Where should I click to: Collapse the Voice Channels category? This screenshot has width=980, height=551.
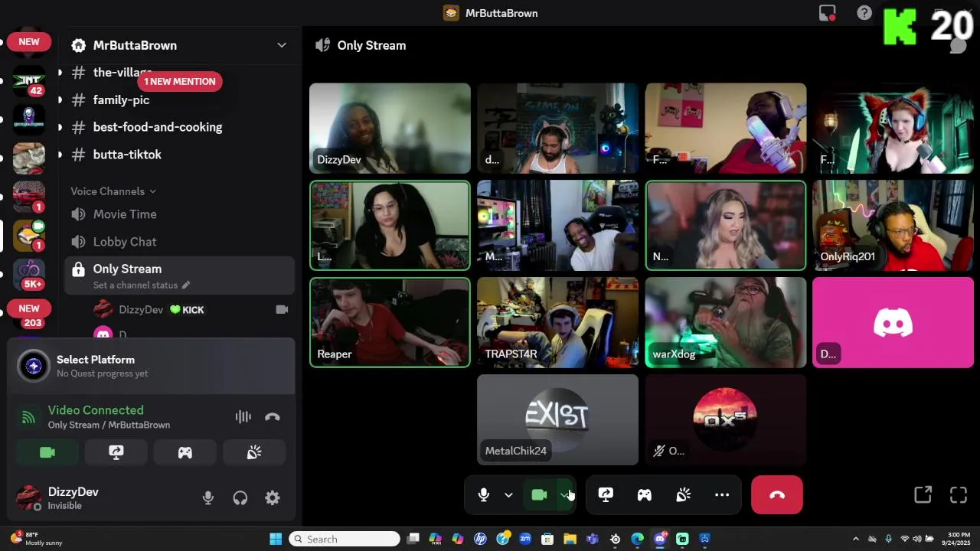pos(113,191)
